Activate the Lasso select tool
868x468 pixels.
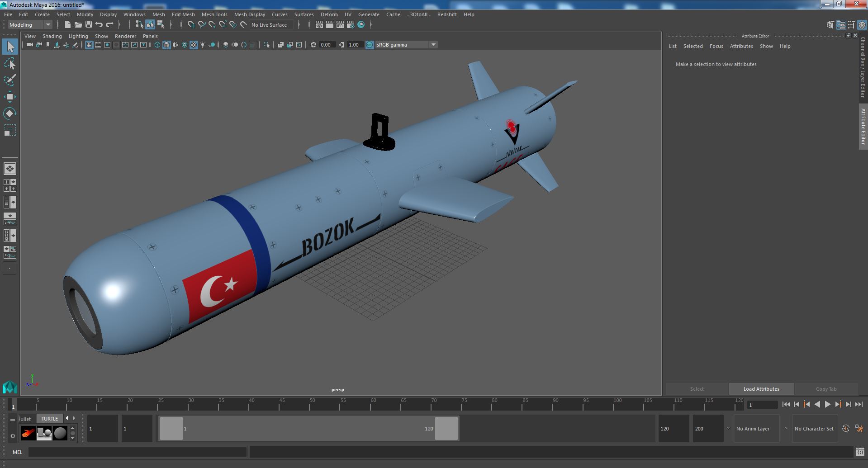coord(10,64)
